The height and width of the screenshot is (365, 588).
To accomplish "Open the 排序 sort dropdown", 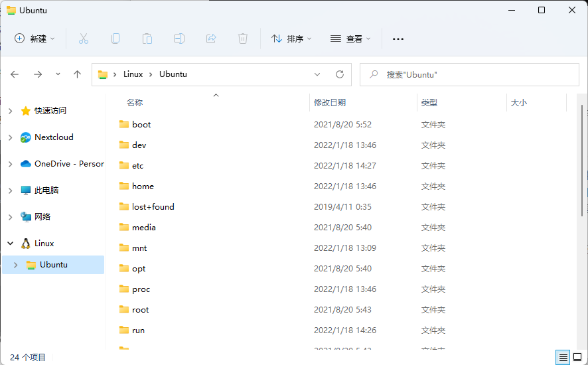I will [291, 38].
